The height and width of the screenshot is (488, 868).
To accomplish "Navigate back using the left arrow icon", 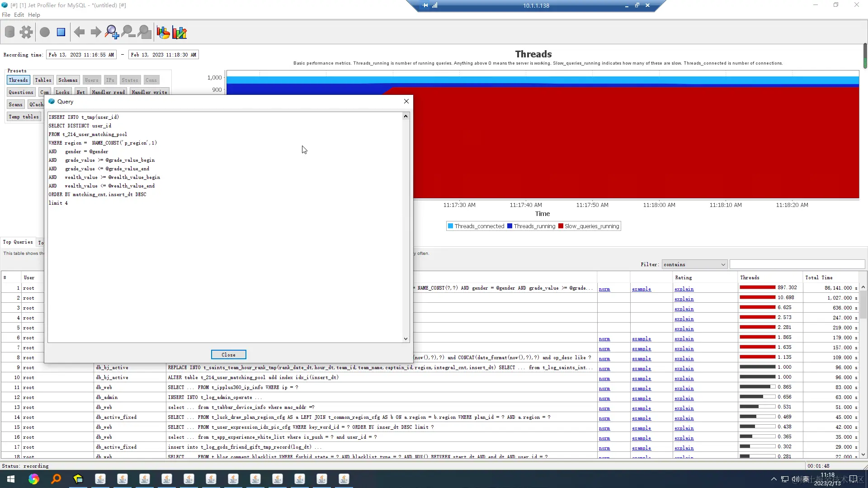I will click(x=79, y=32).
